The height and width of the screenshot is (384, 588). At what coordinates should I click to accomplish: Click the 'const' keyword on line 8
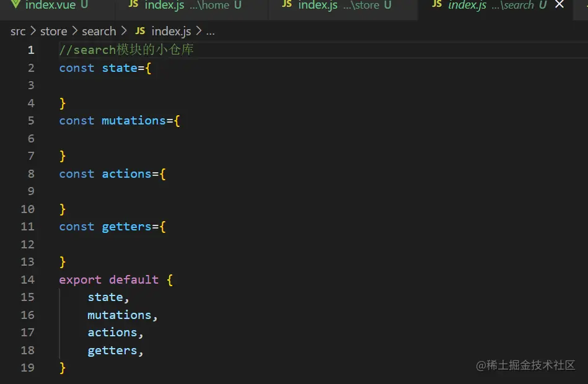point(77,174)
